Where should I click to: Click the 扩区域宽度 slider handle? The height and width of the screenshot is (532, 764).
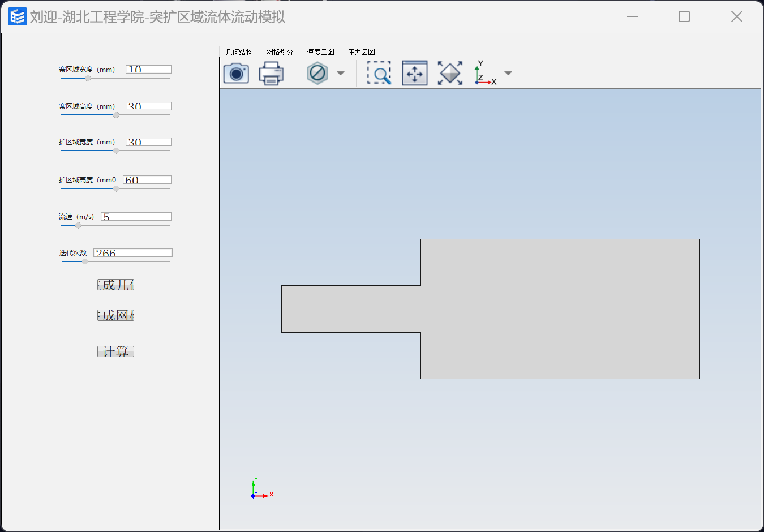coord(116,151)
